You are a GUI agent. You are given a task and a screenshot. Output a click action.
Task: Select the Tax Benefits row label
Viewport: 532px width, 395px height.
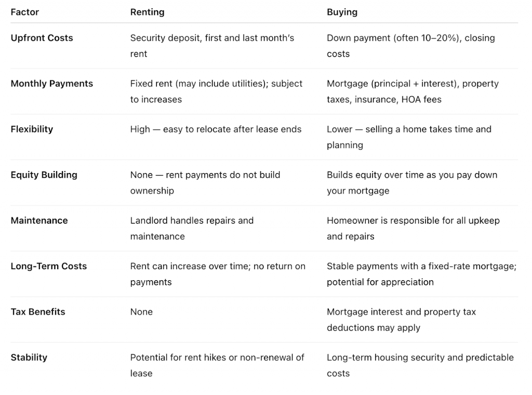tap(37, 312)
